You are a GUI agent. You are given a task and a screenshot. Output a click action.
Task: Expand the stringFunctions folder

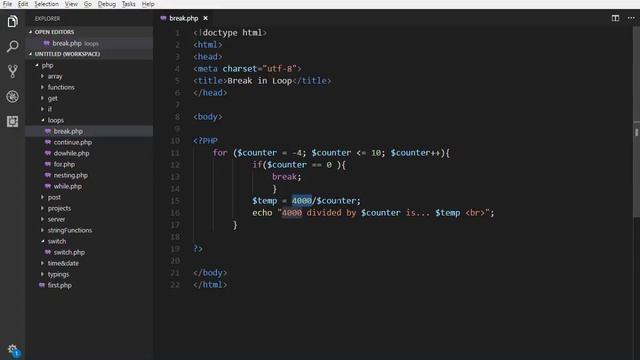(x=42, y=230)
